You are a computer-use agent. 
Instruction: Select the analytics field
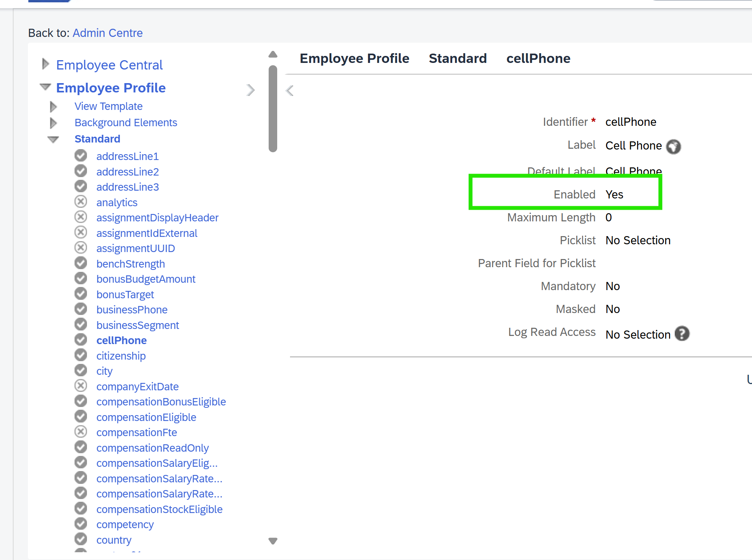tap(117, 202)
